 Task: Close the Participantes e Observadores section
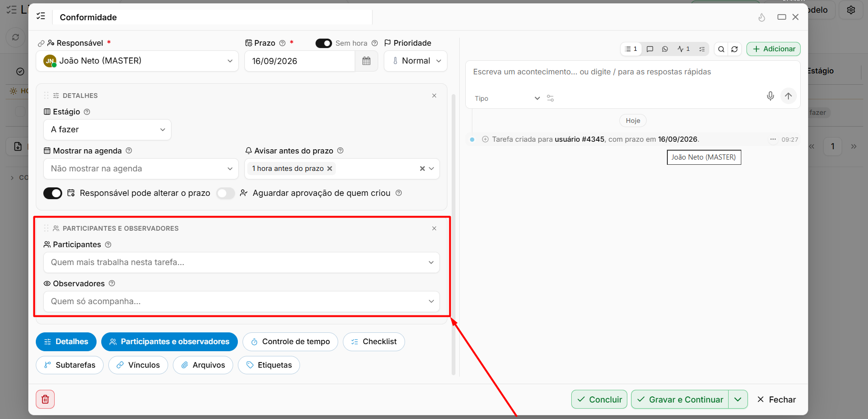pos(434,228)
